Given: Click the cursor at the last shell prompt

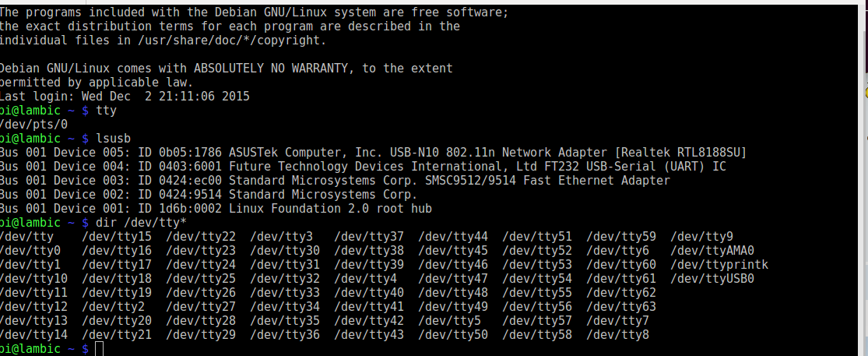Looking at the screenshot, I should (x=98, y=349).
